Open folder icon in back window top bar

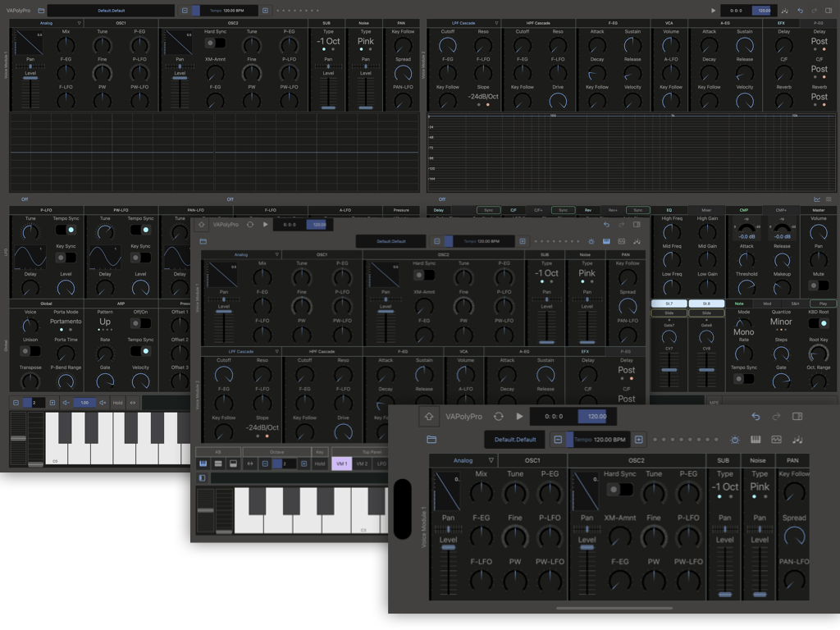[41, 10]
